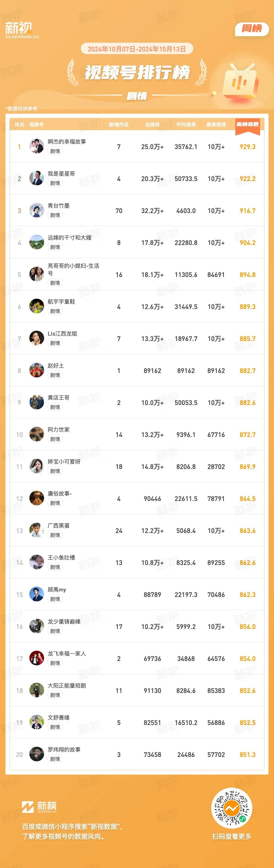This screenshot has width=274, height=868.
Task: Click the date range 2024年10月07日-10月13日
Action: click(x=137, y=49)
